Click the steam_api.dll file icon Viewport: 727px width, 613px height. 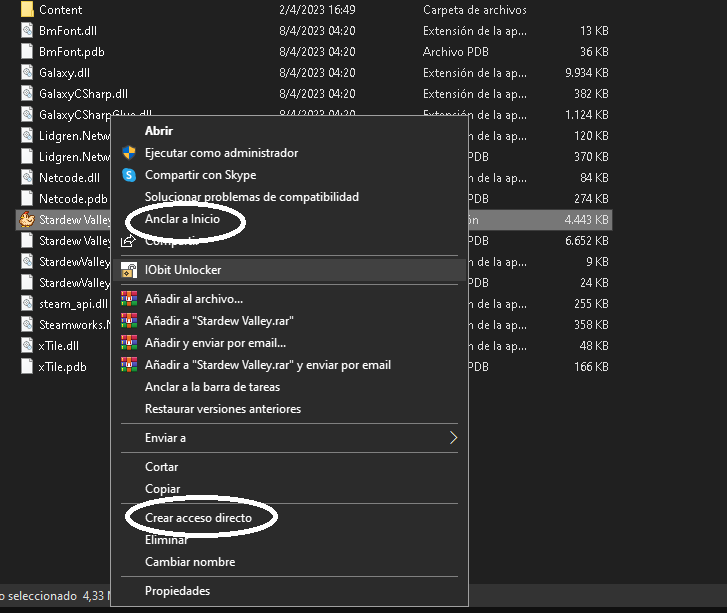click(27, 304)
